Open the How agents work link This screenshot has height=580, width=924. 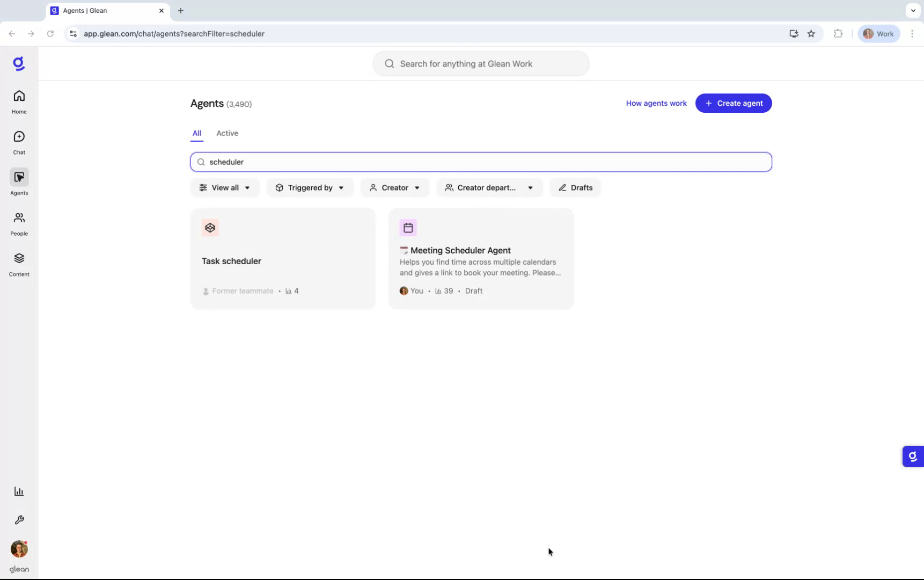pyautogui.click(x=656, y=103)
